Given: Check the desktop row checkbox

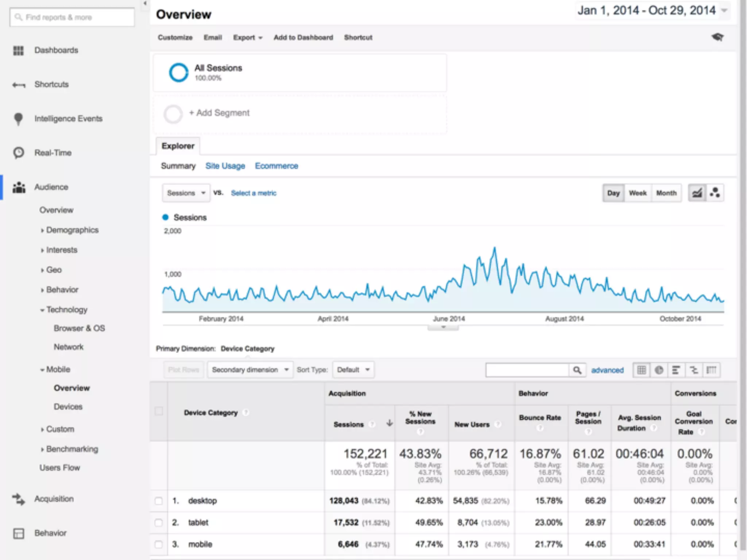Looking at the screenshot, I should [x=159, y=501].
